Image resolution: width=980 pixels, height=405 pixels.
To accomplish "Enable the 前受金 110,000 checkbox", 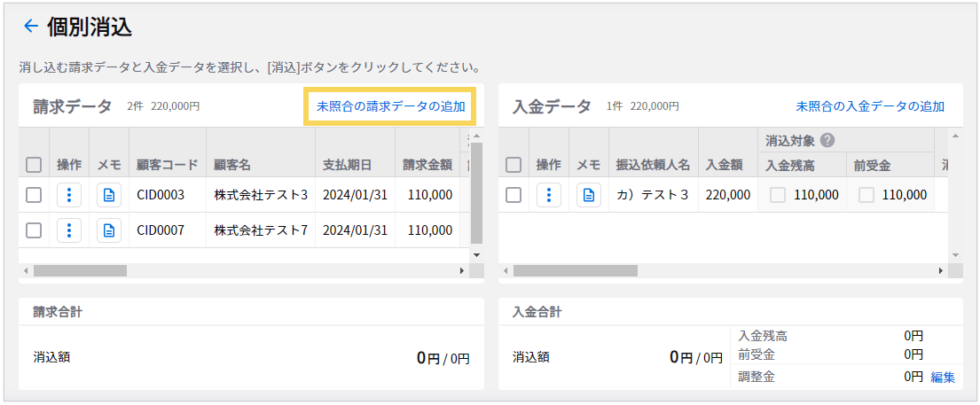I will 866,195.
